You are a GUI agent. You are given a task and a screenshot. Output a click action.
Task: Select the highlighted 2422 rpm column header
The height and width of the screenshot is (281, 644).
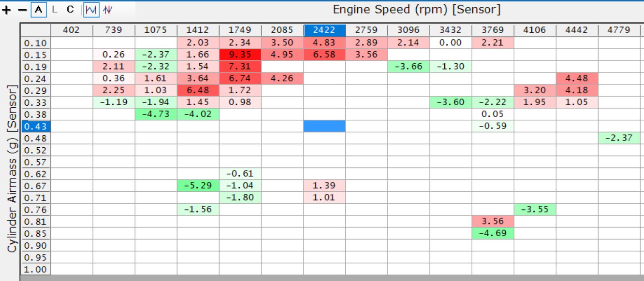[x=324, y=30]
